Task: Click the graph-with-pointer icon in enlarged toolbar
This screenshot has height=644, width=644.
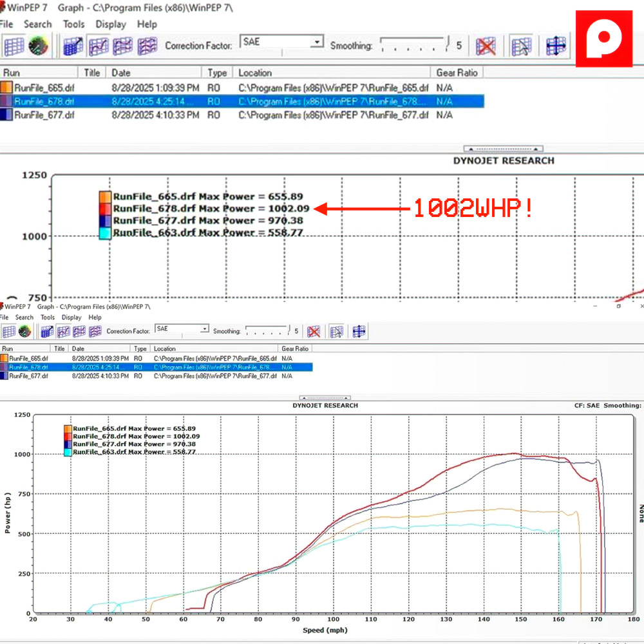Action: point(521,46)
